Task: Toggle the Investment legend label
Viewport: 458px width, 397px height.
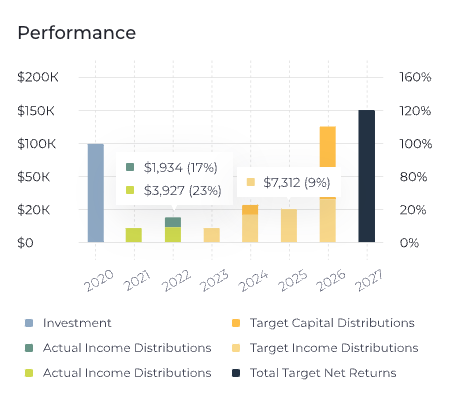Action: point(77,323)
